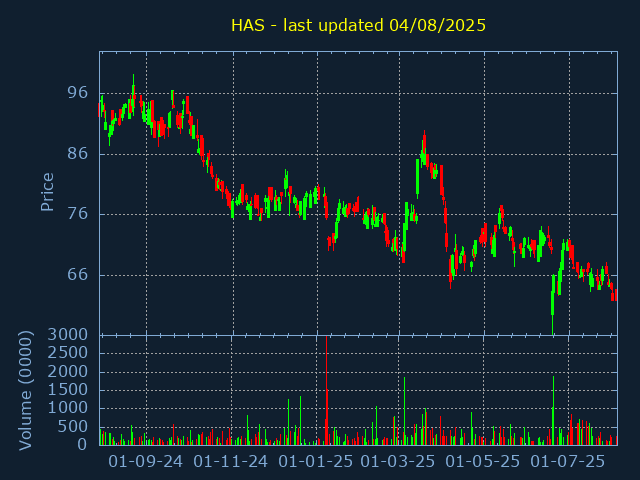Click the price axis label 66

(x=77, y=274)
